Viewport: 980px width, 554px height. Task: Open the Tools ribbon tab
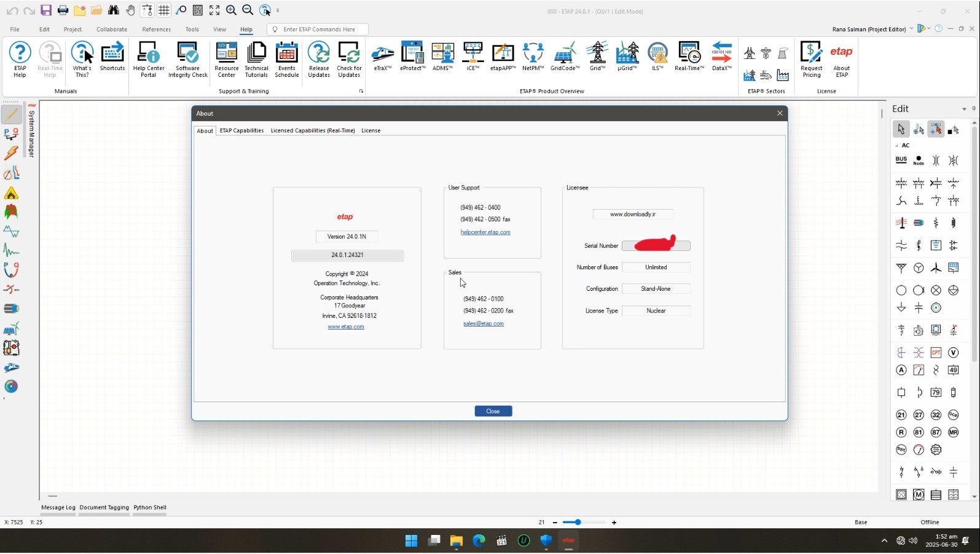coord(192,30)
